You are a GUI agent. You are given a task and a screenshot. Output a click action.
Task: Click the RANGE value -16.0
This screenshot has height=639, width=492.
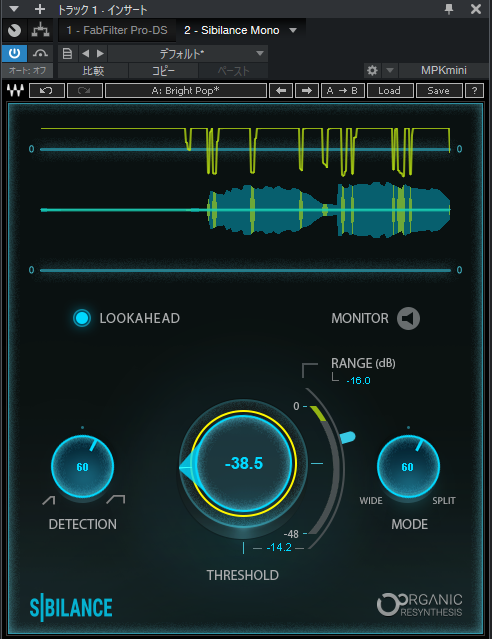[x=358, y=381]
